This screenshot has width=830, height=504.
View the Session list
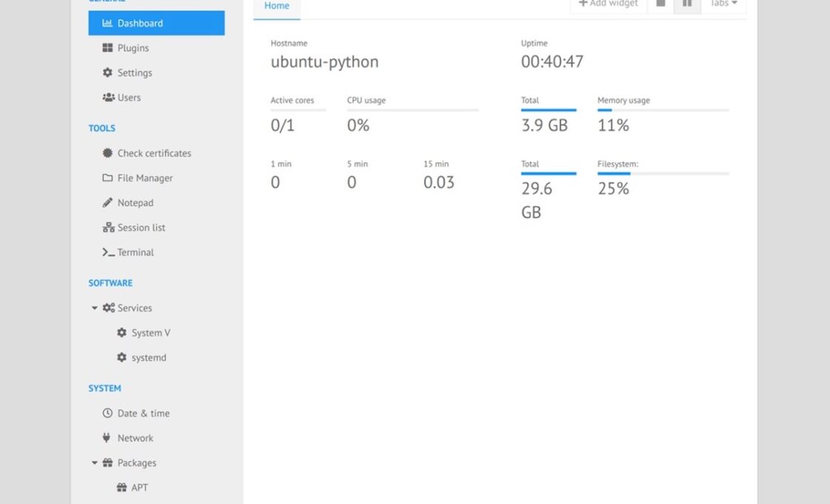(141, 228)
